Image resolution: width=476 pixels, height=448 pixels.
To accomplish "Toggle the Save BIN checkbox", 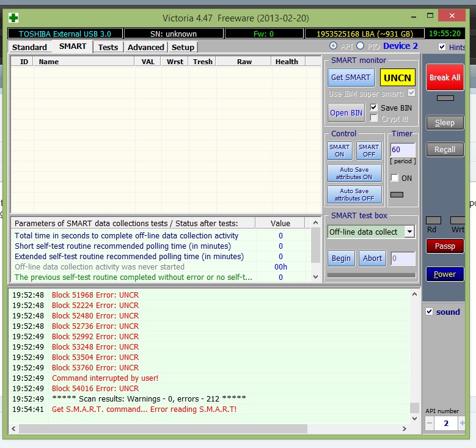I will tap(374, 108).
